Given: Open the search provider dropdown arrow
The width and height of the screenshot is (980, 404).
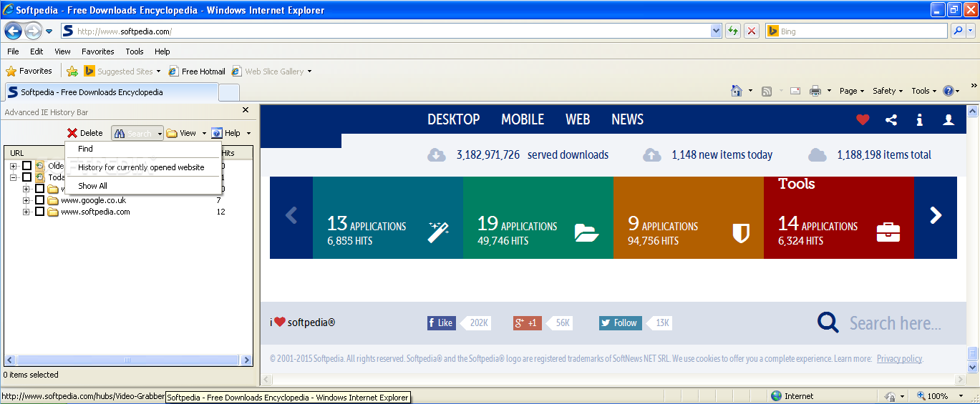Looking at the screenshot, I should coord(972,31).
